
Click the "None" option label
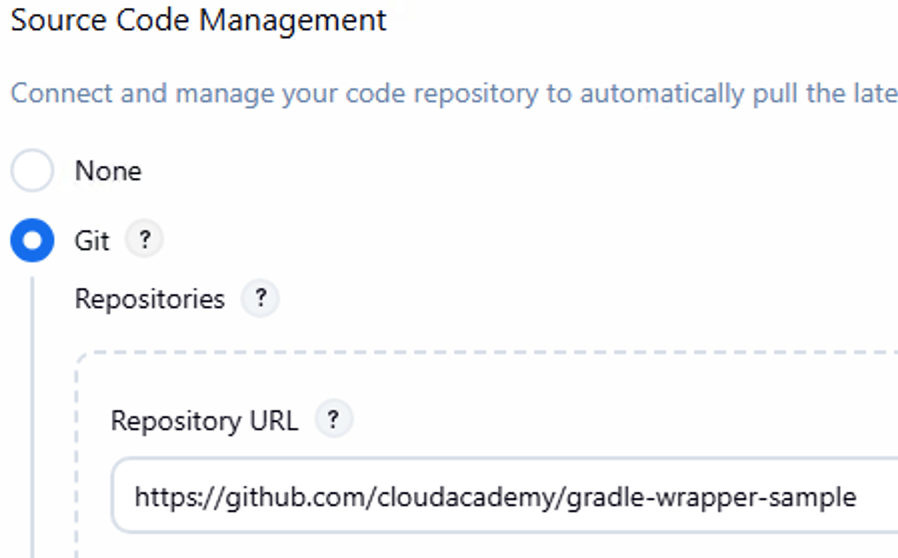108,171
